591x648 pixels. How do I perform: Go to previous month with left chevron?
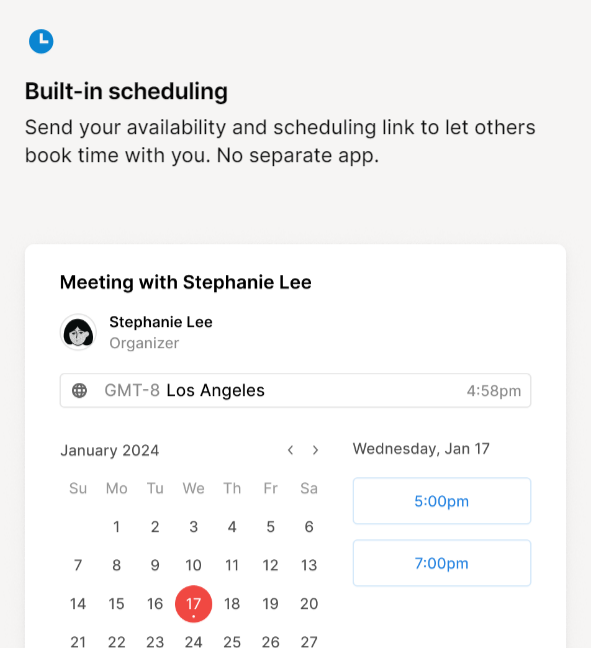tap(291, 450)
